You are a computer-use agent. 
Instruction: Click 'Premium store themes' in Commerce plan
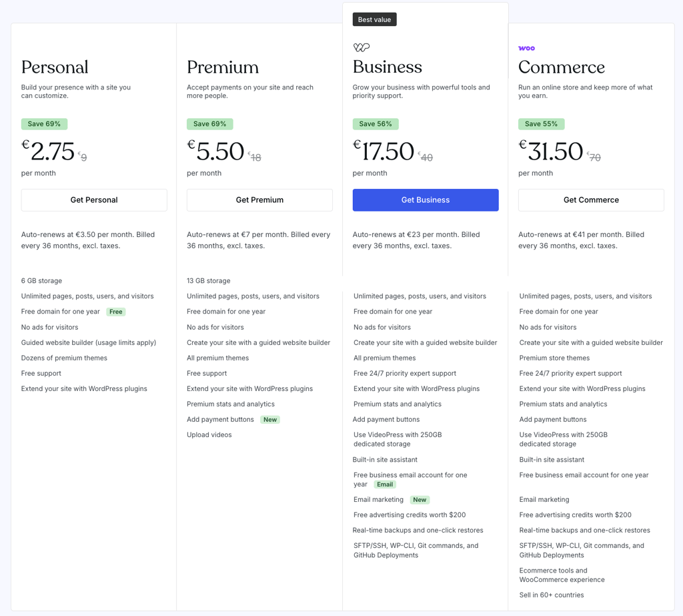coord(554,358)
